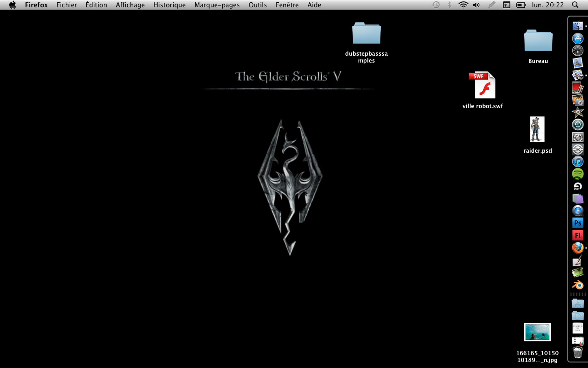This screenshot has width=588, height=368.
Task: Launch iTunes from the Dock
Action: [577, 161]
